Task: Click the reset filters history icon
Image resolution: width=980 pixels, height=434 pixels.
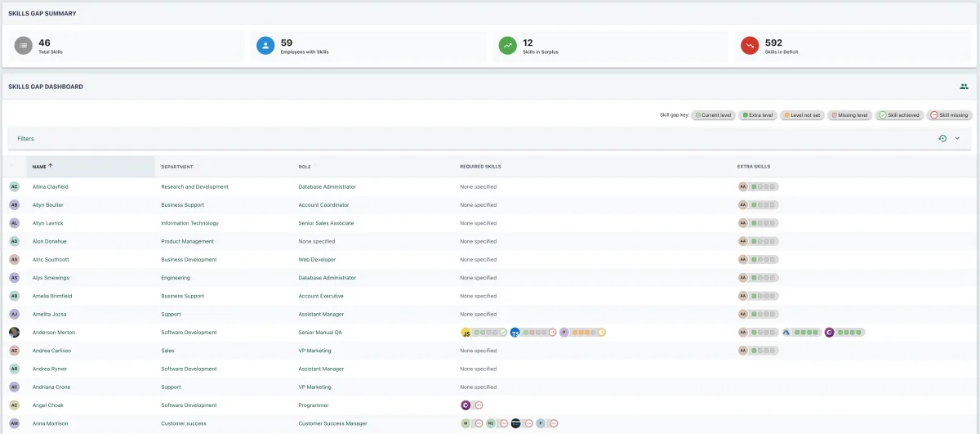Action: pos(942,139)
